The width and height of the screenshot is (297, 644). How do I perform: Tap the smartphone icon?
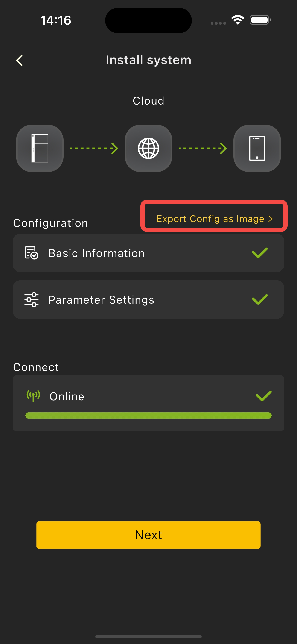tap(257, 148)
